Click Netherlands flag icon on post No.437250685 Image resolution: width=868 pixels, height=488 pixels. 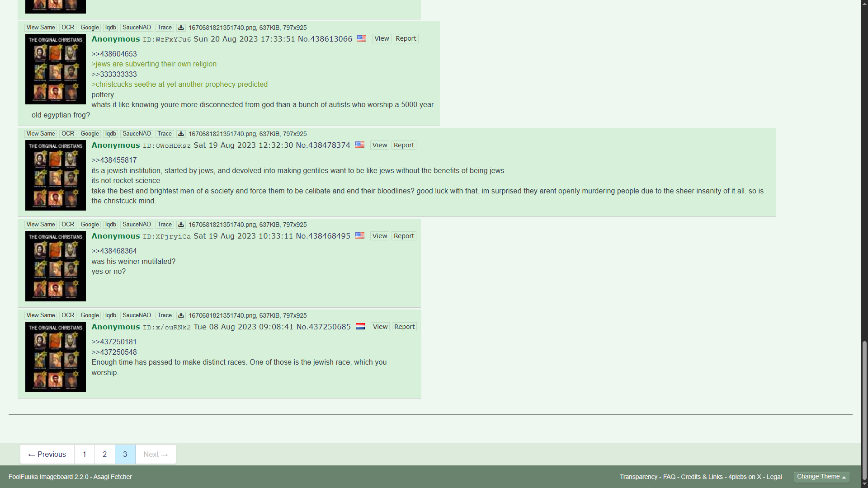[360, 326]
